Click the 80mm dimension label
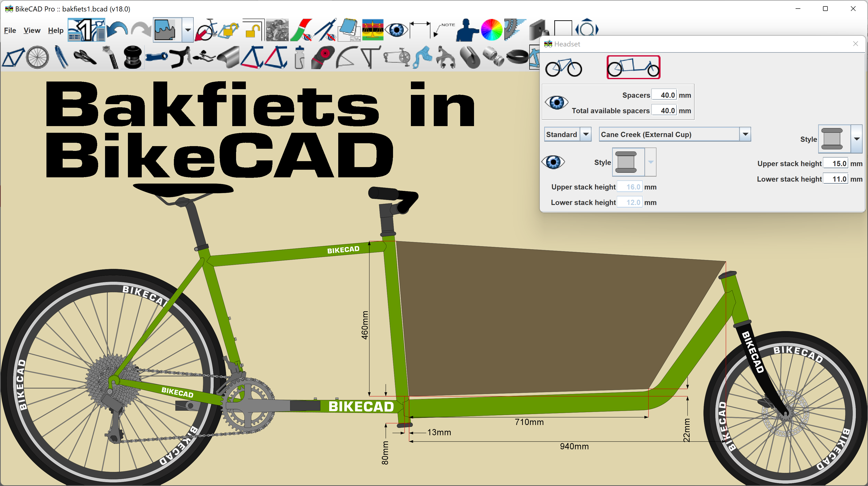The height and width of the screenshot is (486, 868). point(385,453)
